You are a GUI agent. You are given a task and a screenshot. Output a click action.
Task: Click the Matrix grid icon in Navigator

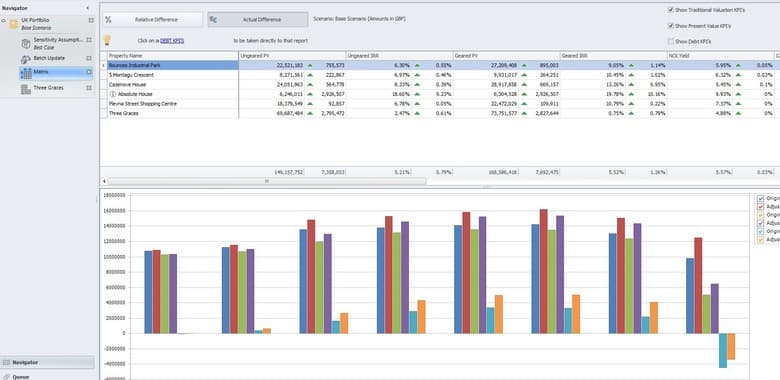pyautogui.click(x=26, y=73)
